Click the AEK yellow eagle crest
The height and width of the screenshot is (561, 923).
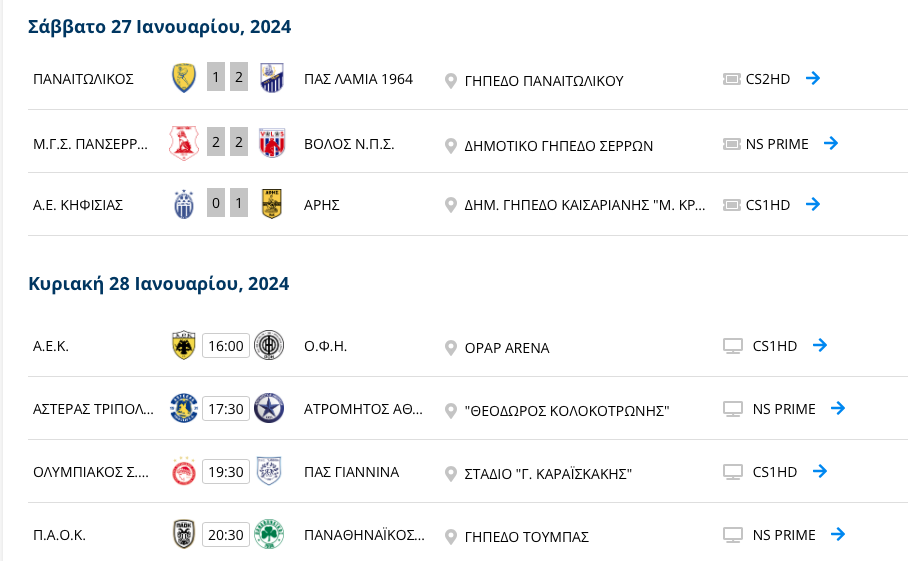coord(184,345)
